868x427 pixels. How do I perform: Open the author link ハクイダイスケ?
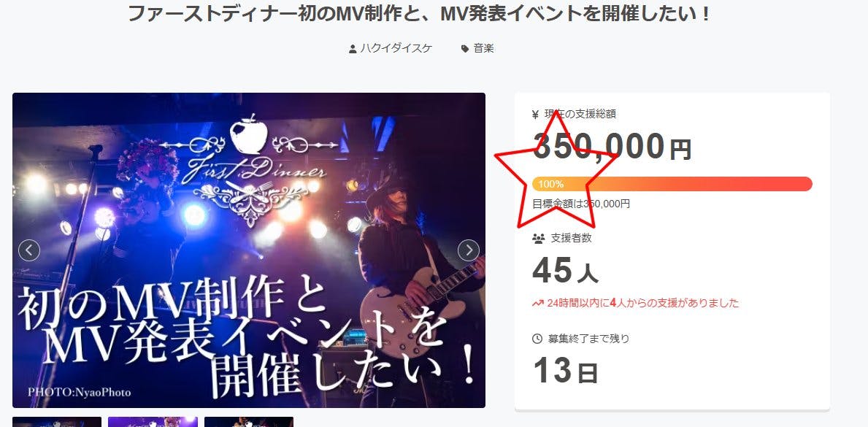(x=396, y=49)
